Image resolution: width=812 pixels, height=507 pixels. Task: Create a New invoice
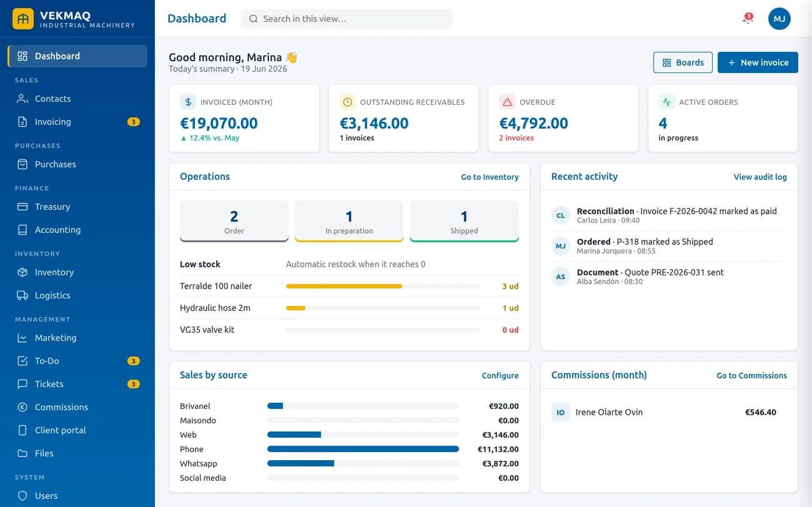point(758,62)
